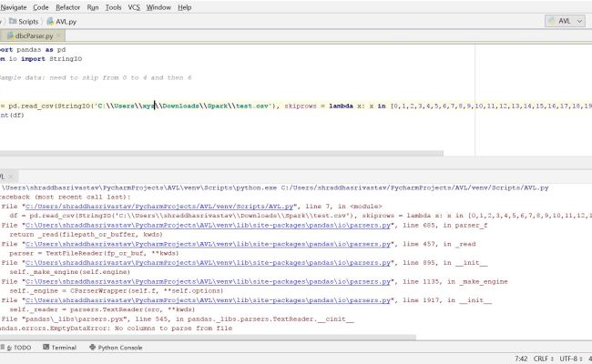Click the 'parsers.TextReader(src, **kwds)' line
The image size is (592, 364).
(x=102, y=309)
